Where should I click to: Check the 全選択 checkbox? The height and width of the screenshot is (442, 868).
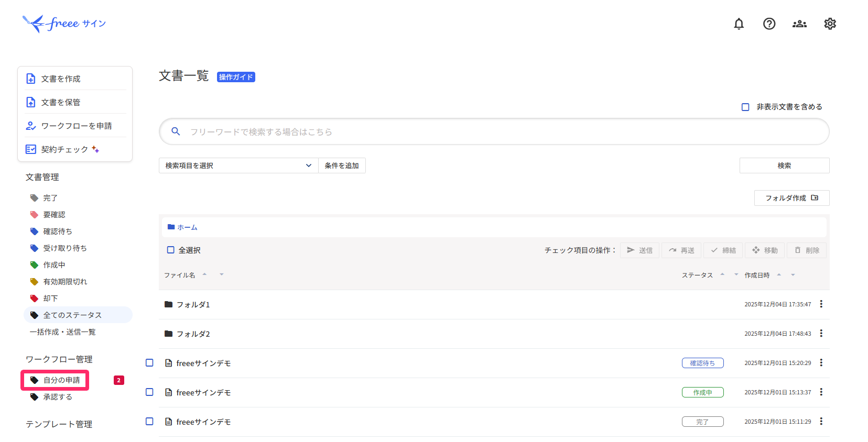click(x=170, y=250)
